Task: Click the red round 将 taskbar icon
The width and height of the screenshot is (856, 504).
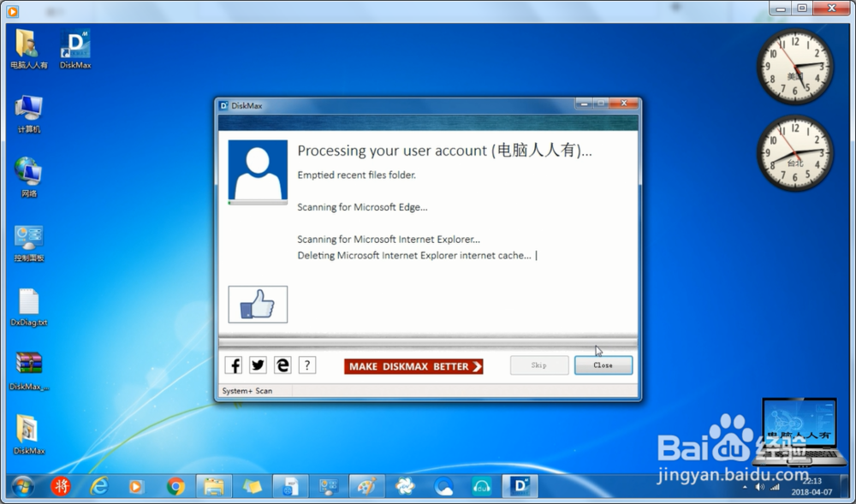Action: (x=61, y=486)
